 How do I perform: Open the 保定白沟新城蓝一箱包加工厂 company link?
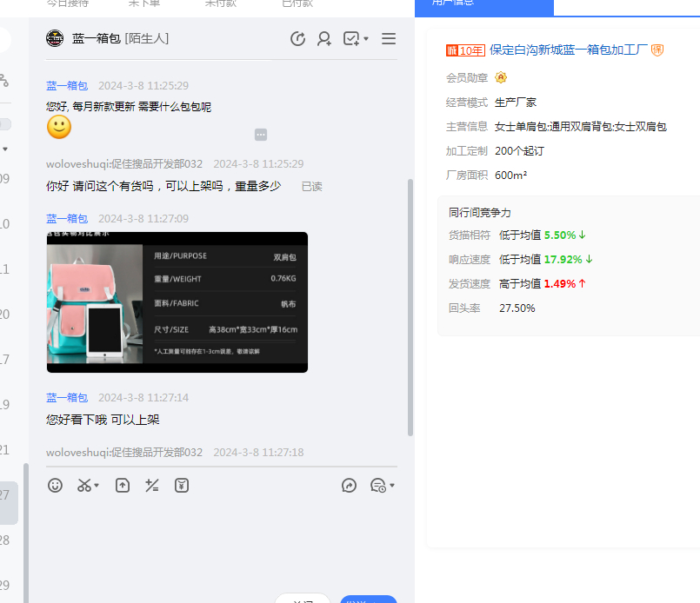pyautogui.click(x=569, y=50)
